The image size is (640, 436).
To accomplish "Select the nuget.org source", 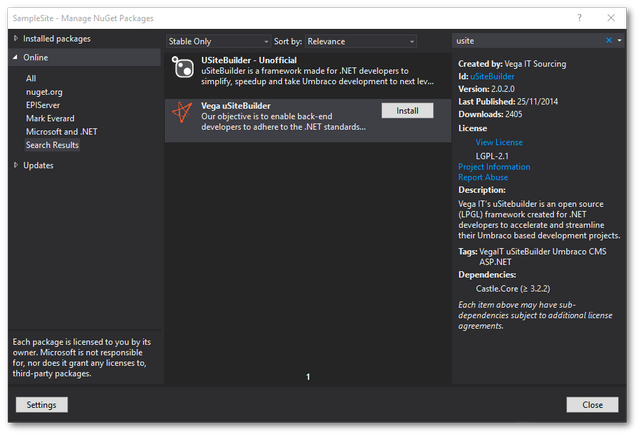I will coord(46,92).
